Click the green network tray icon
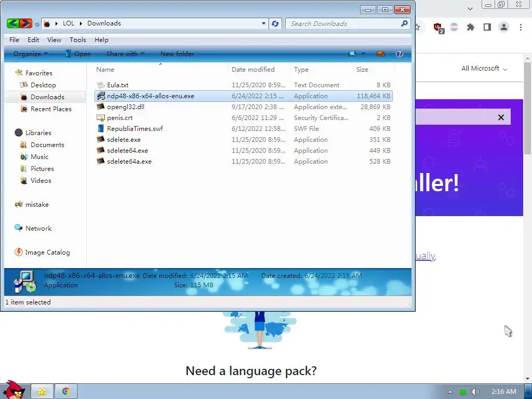532x399 pixels. (463, 392)
